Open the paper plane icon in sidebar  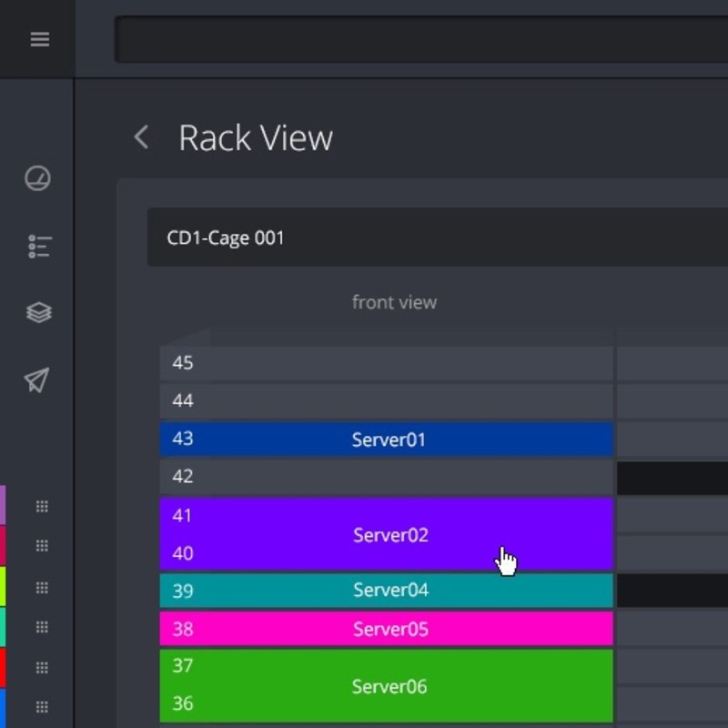(36, 380)
